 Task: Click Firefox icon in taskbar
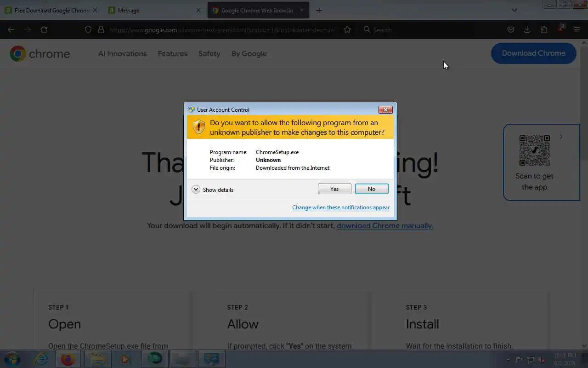pyautogui.click(x=68, y=359)
